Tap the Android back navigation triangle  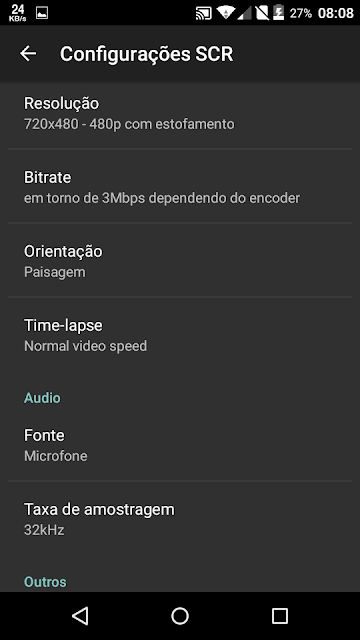point(80,616)
